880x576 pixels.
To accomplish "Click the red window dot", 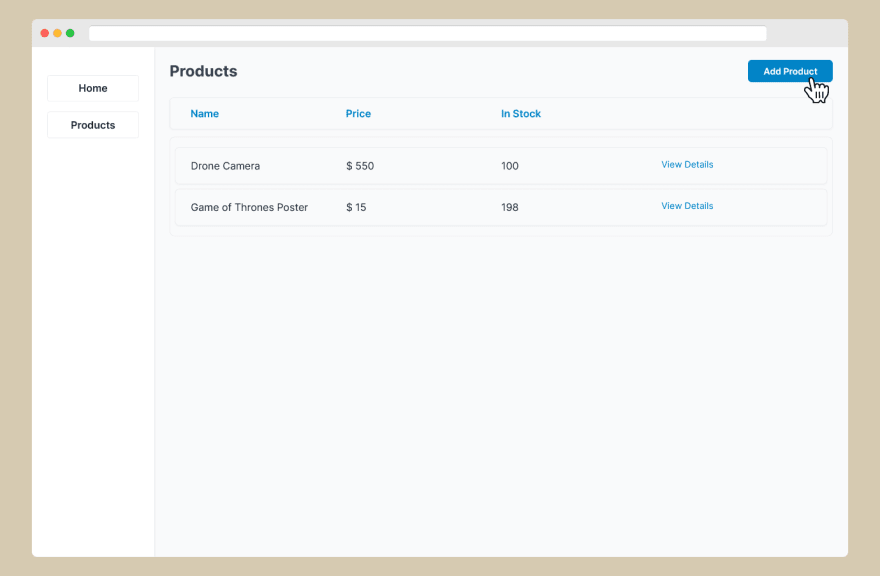I will click(44, 32).
